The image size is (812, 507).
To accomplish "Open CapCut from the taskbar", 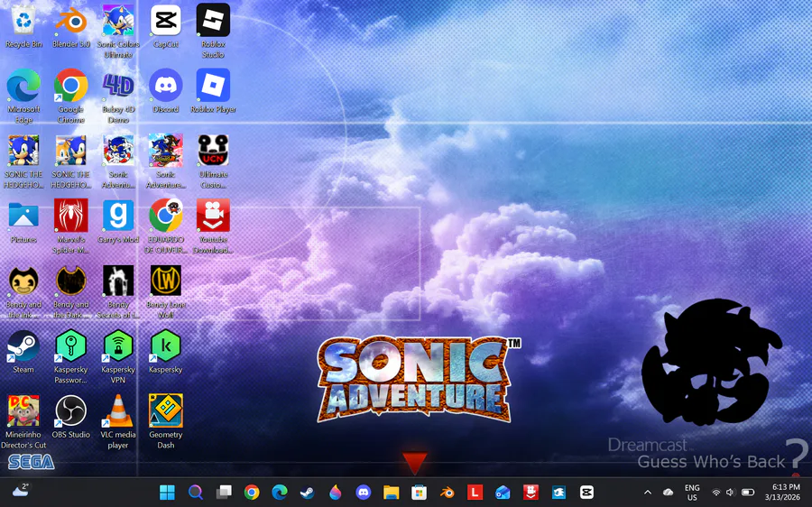I will [x=586, y=492].
